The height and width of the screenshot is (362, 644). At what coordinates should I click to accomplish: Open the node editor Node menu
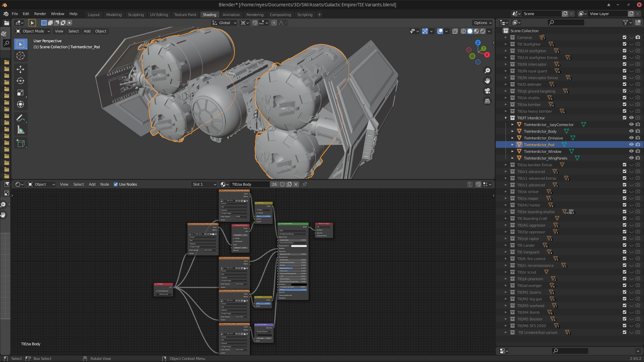(105, 184)
